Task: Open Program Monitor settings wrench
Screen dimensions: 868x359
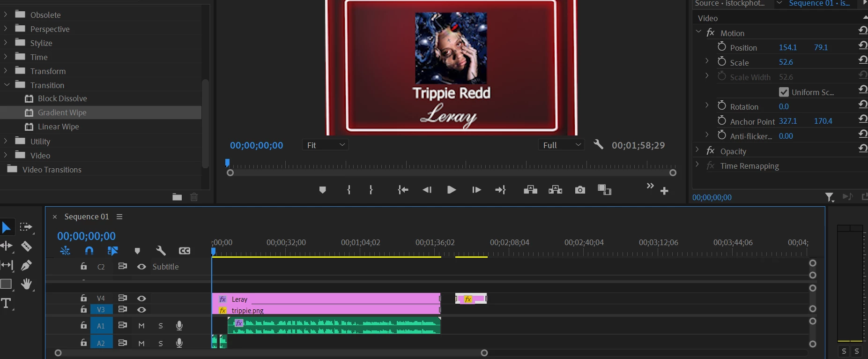Action: [598, 144]
